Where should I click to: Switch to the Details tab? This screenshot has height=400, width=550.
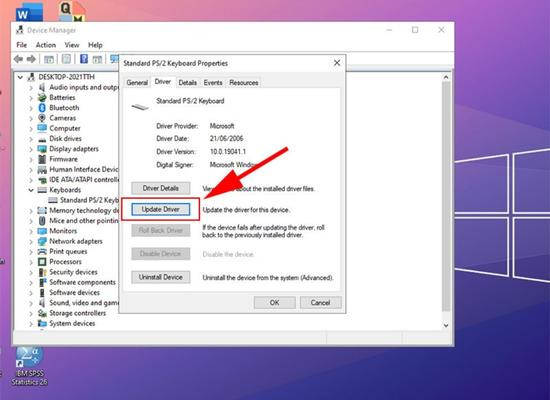(187, 83)
